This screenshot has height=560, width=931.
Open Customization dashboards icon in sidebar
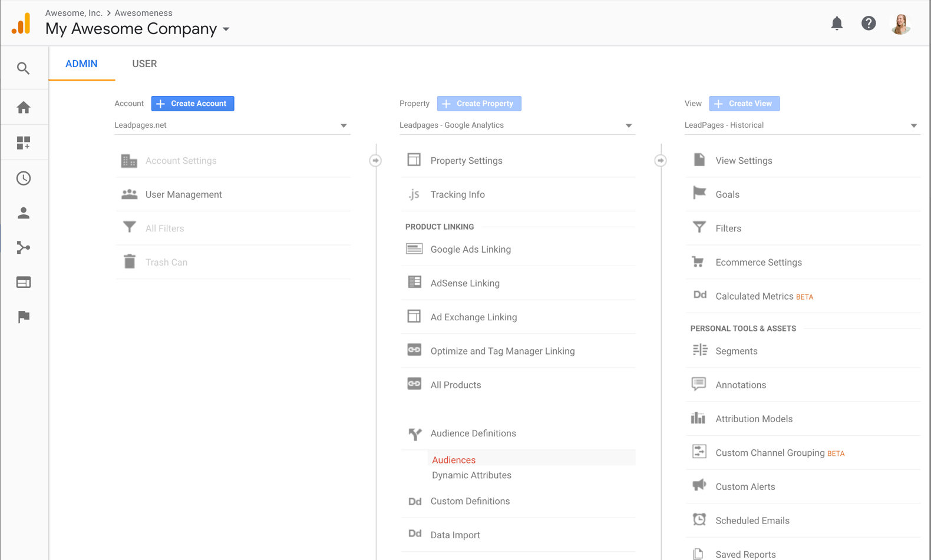click(24, 143)
